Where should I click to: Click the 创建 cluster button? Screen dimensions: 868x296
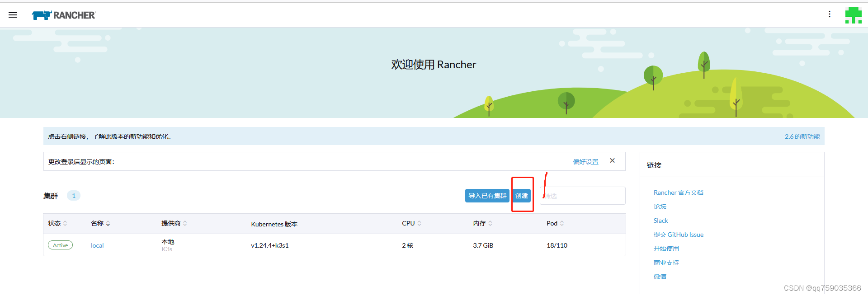pyautogui.click(x=522, y=196)
